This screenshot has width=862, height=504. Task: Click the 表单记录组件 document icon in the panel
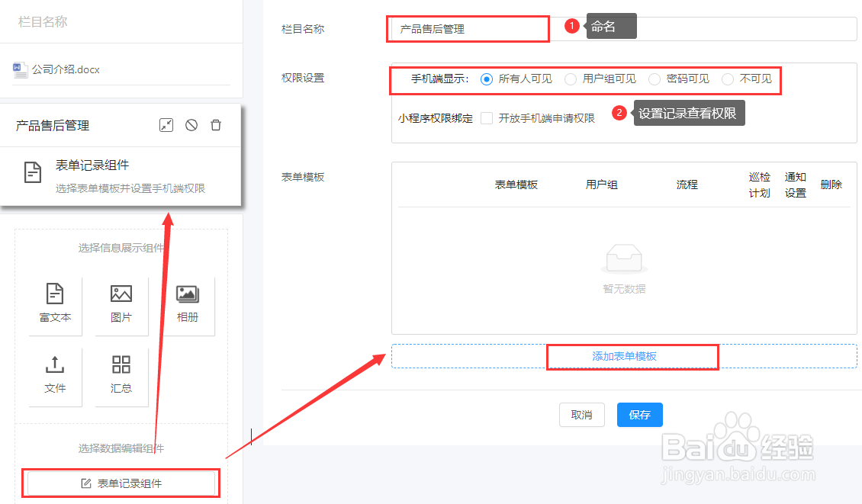pyautogui.click(x=33, y=173)
